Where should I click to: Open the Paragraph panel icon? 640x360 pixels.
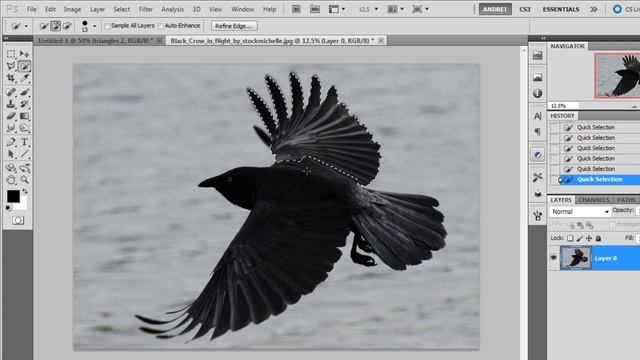(538, 131)
